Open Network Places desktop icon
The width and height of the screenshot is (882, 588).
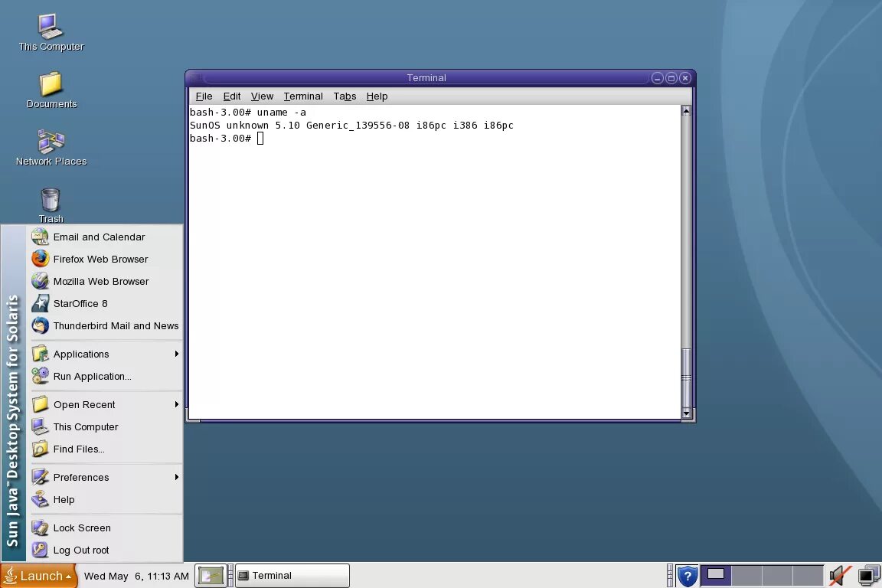click(x=51, y=148)
